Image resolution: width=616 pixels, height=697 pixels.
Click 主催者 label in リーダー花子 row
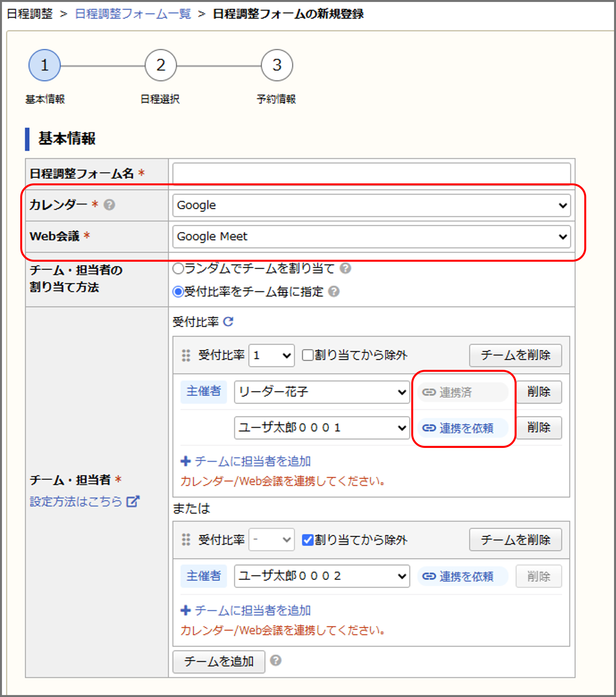[x=204, y=392]
